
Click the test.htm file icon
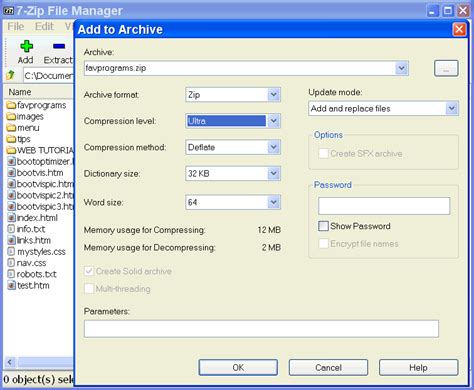pos(11,285)
